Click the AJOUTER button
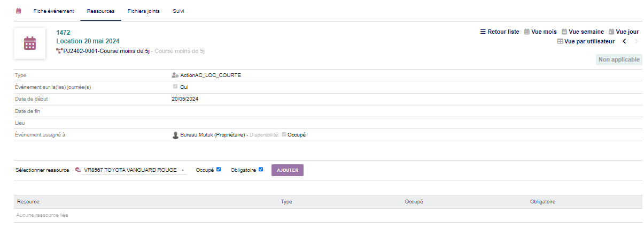644x228 pixels. [288, 170]
